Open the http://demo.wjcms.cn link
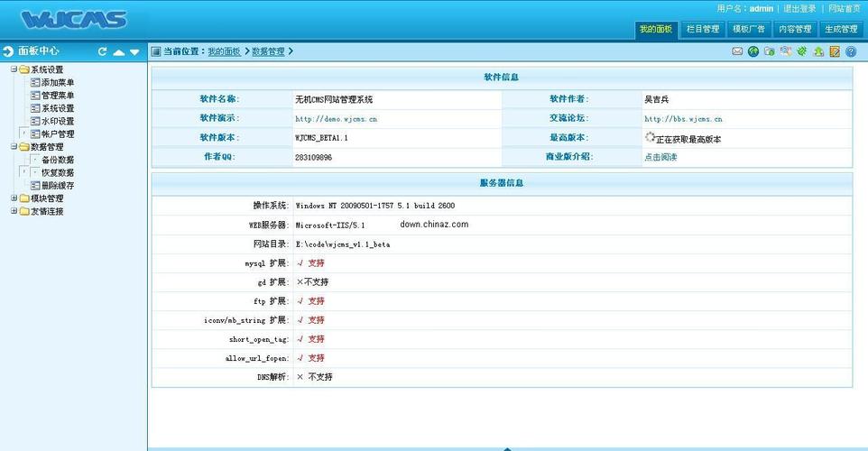Image resolution: width=868 pixels, height=451 pixels. click(336, 119)
